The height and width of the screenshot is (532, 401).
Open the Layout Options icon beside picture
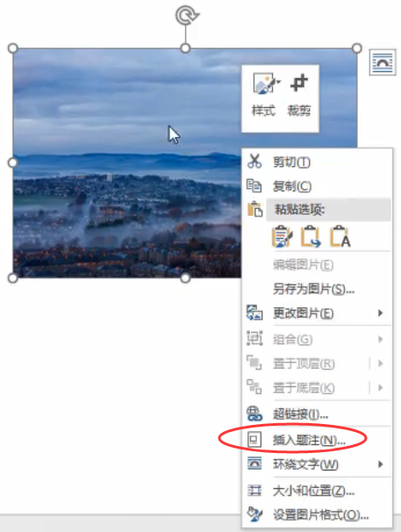pos(383,62)
